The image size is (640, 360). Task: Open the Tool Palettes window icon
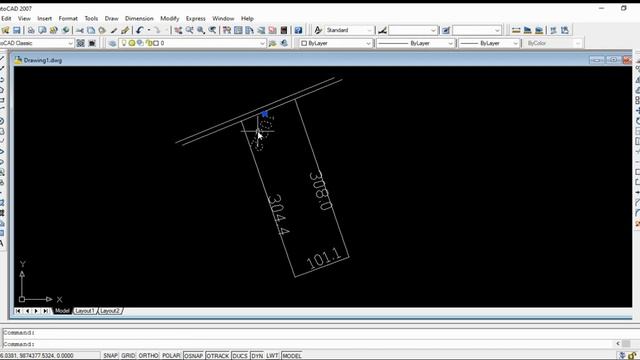click(249, 30)
